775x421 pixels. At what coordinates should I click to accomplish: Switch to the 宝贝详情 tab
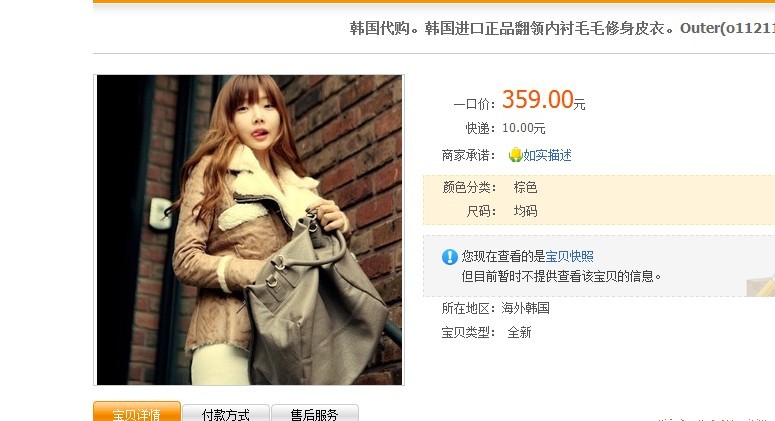(137, 412)
